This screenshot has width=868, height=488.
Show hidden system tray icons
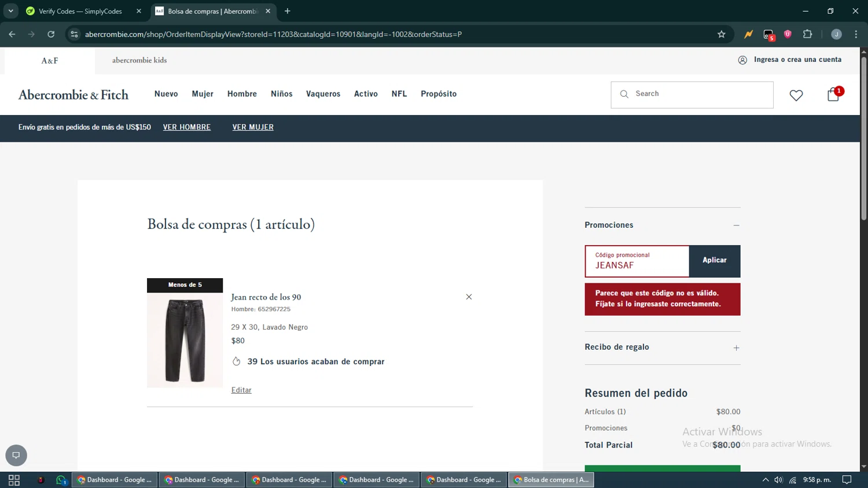pyautogui.click(x=765, y=480)
